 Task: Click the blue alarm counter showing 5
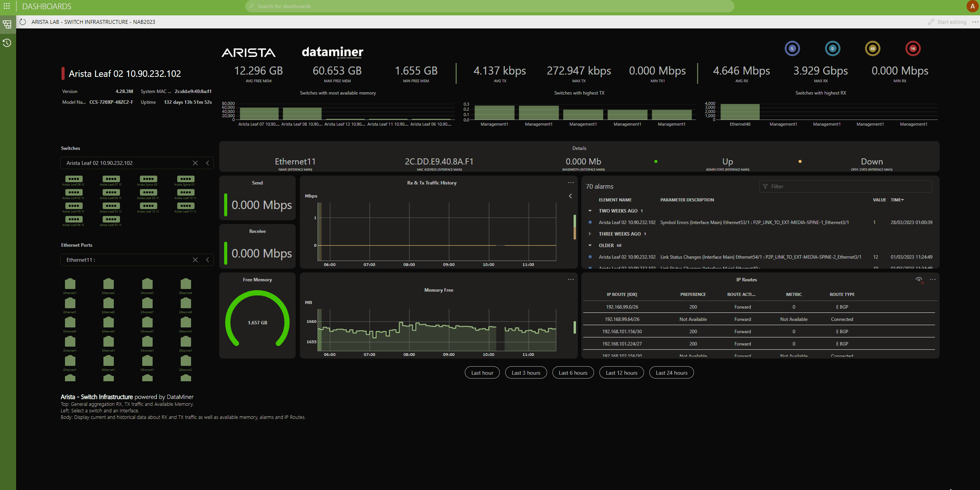tap(792, 48)
